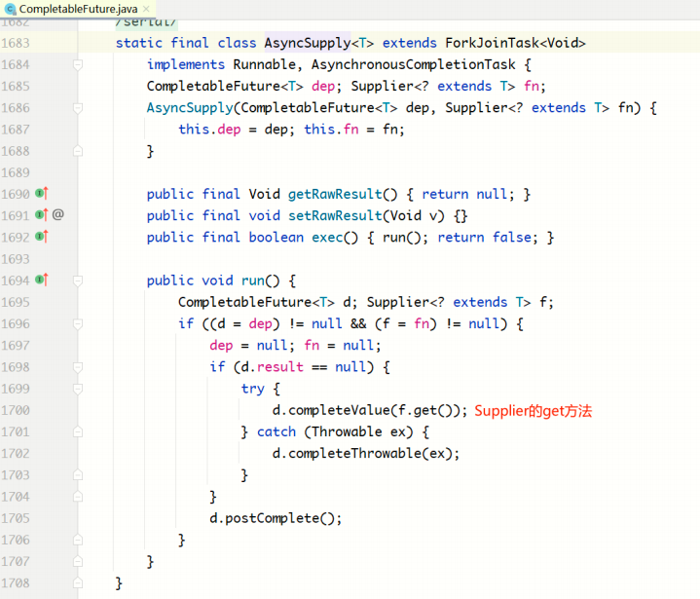Viewport: 700px width, 599px height.
Task: Click Runnable on the implements line
Action: coord(264,64)
